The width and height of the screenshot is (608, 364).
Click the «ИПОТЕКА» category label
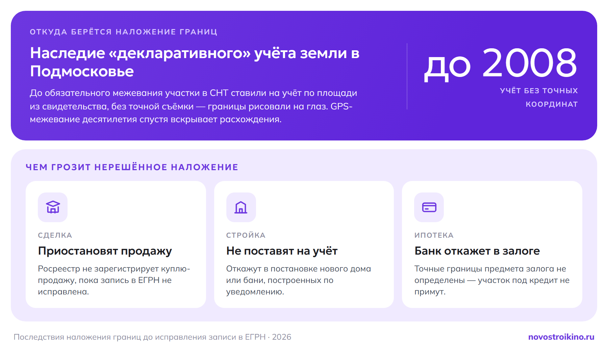click(434, 235)
